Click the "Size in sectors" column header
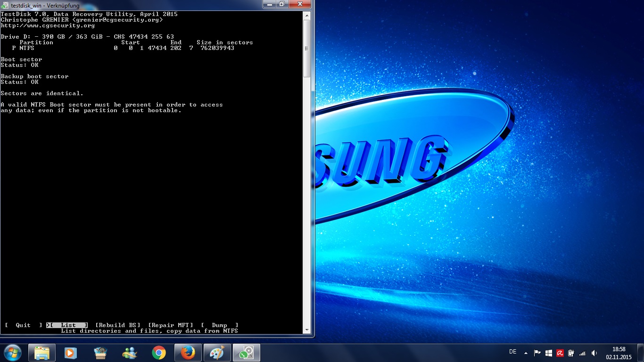 coord(225,42)
